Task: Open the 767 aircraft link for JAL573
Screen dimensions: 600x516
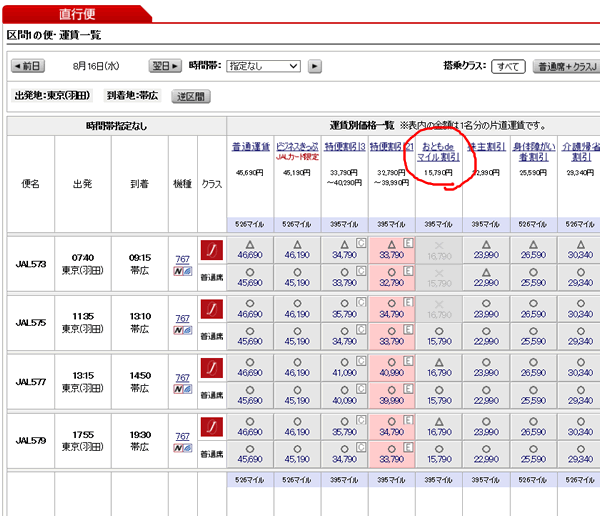Action: 182,258
